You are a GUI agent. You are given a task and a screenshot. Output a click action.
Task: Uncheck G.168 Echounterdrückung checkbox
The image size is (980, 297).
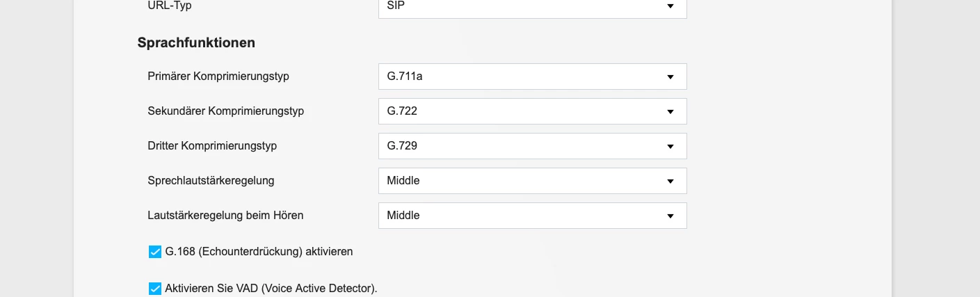(155, 252)
